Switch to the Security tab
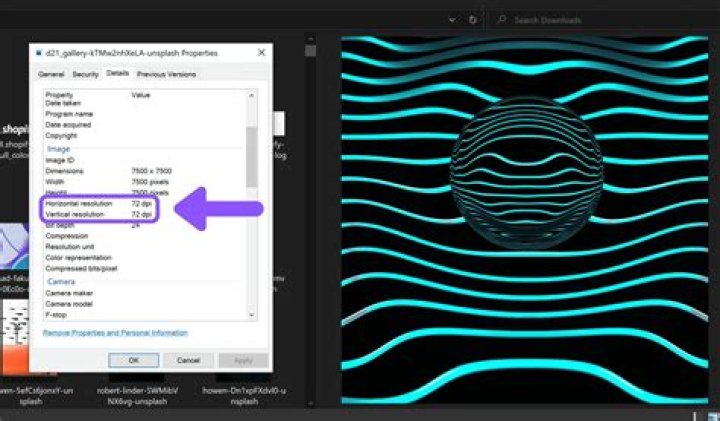The height and width of the screenshot is (421, 720). pos(85,74)
